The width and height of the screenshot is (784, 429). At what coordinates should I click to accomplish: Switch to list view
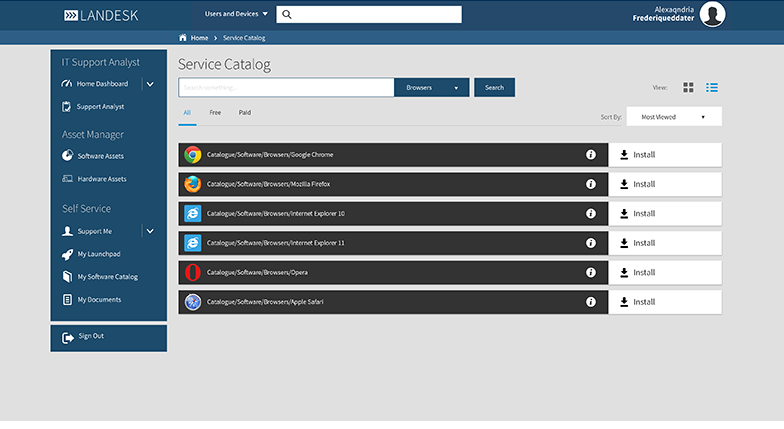[712, 88]
